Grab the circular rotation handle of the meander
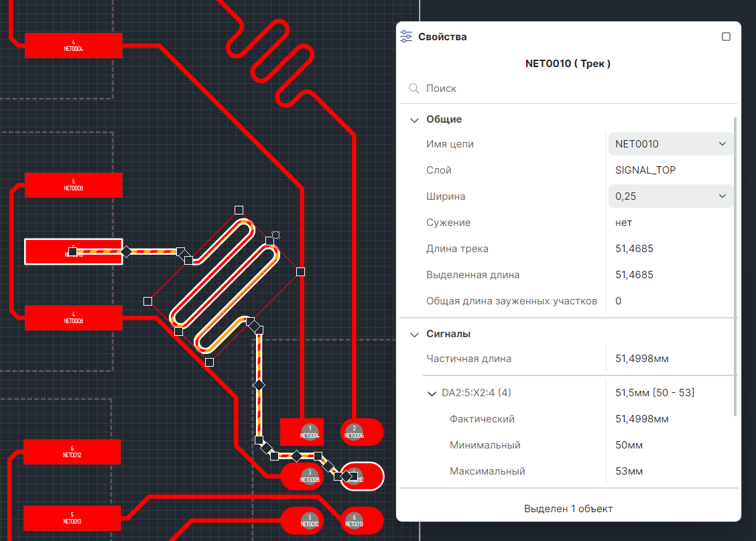756x541 pixels. pos(275,235)
